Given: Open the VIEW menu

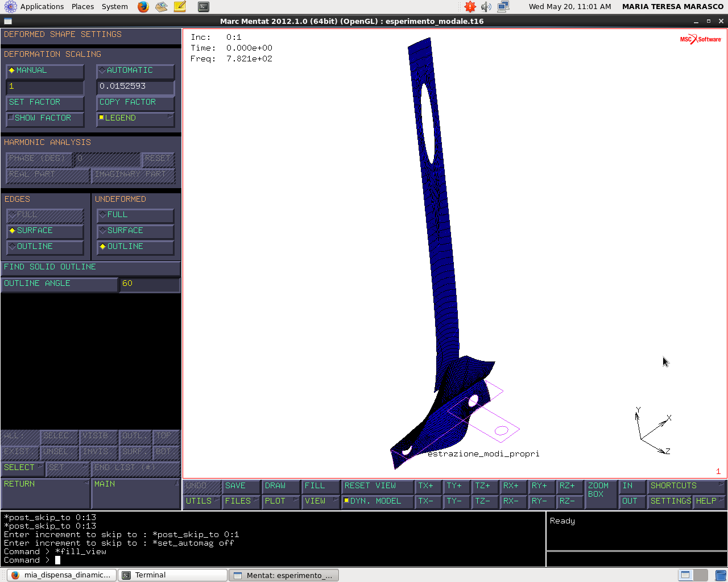Looking at the screenshot, I should [320, 501].
